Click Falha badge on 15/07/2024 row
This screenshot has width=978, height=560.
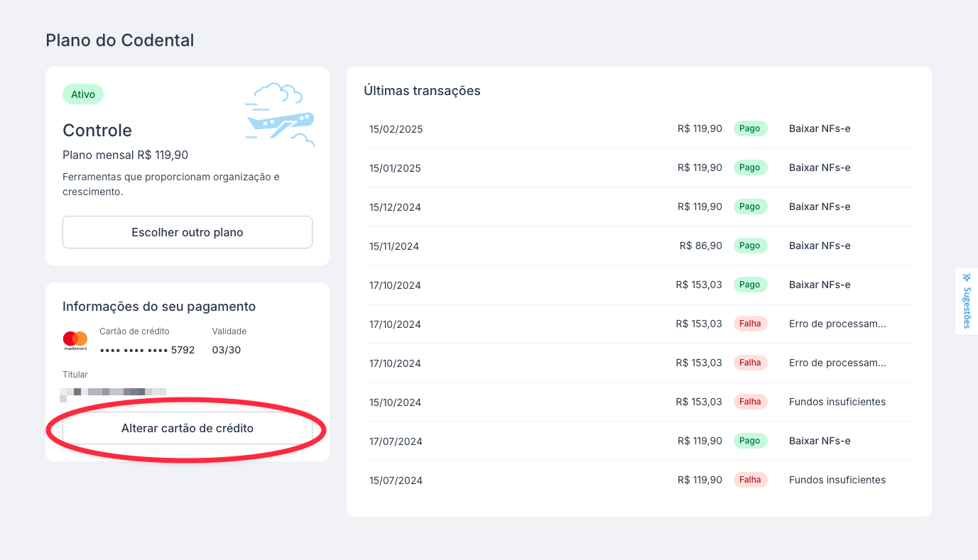click(x=750, y=480)
